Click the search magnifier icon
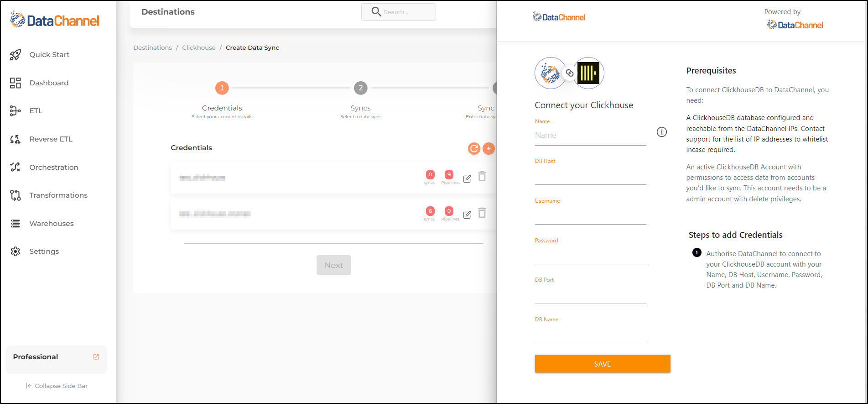The image size is (868, 404). click(376, 11)
